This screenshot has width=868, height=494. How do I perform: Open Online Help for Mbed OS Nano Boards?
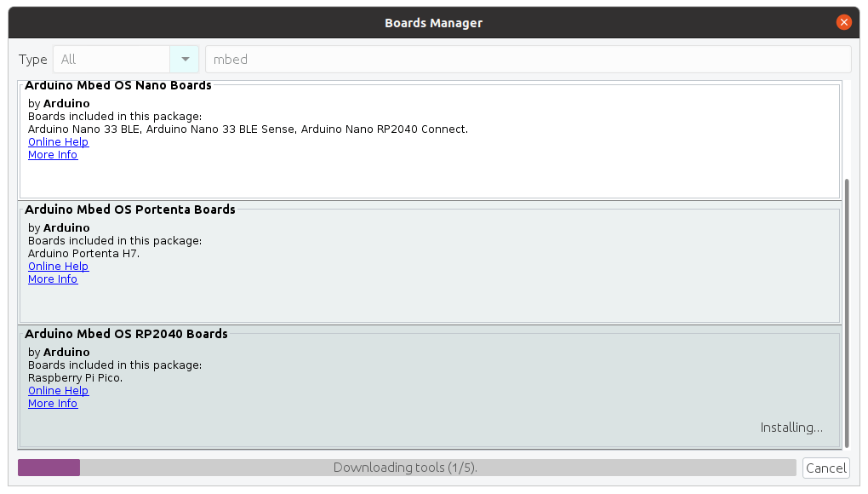(58, 141)
